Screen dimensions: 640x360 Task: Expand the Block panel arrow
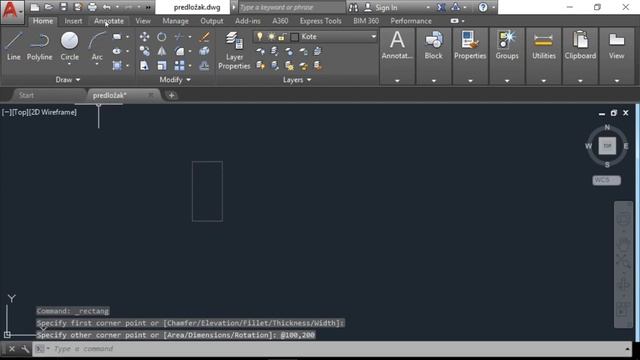(x=433, y=81)
